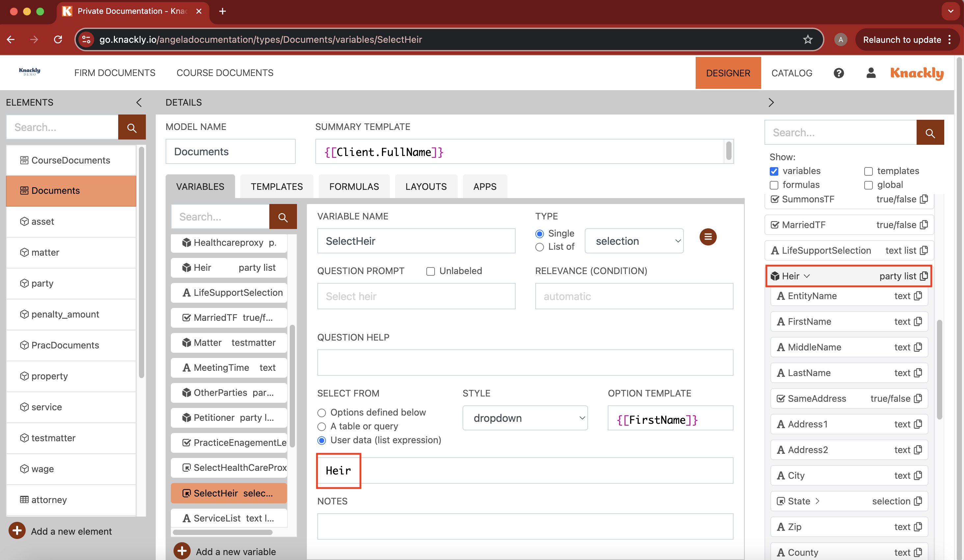Click the search magnifier in the right Show panel
The image size is (964, 560).
coord(930,132)
